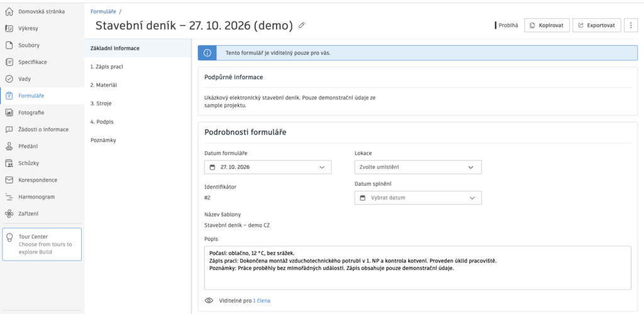Image resolution: width=644 pixels, height=314 pixels.
Task: Open the 1 člena visibility link
Action: click(x=262, y=300)
